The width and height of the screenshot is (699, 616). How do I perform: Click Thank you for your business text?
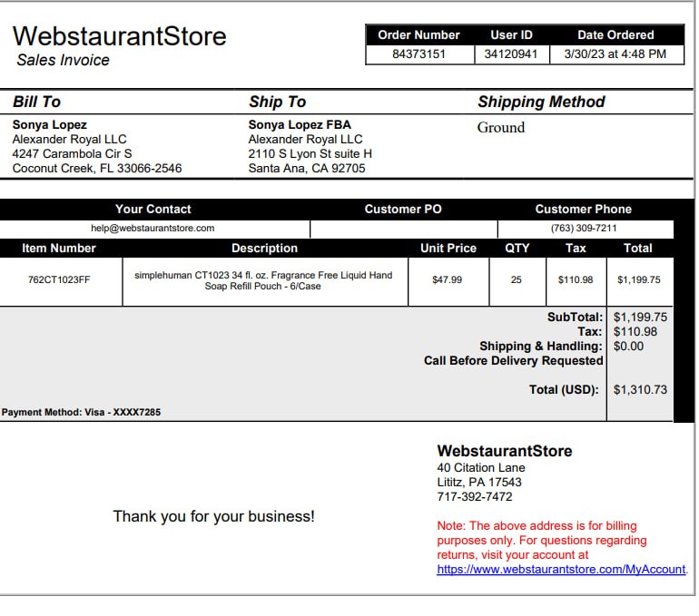[x=213, y=516]
